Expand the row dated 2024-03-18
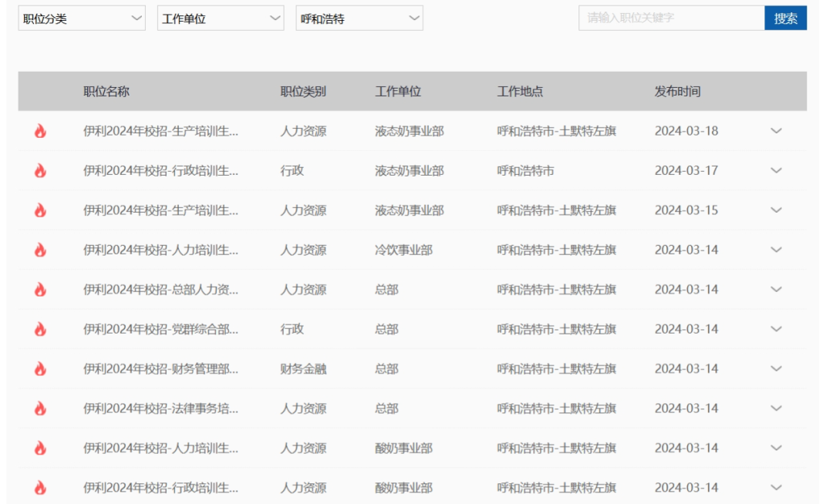 [776, 131]
